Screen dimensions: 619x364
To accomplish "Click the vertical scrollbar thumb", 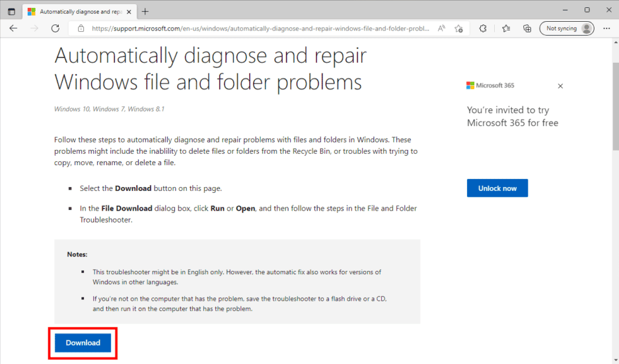I will (616, 106).
